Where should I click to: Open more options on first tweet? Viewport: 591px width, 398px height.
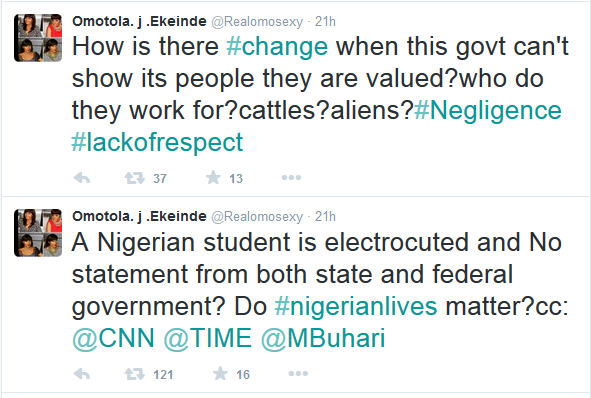pos(291,178)
